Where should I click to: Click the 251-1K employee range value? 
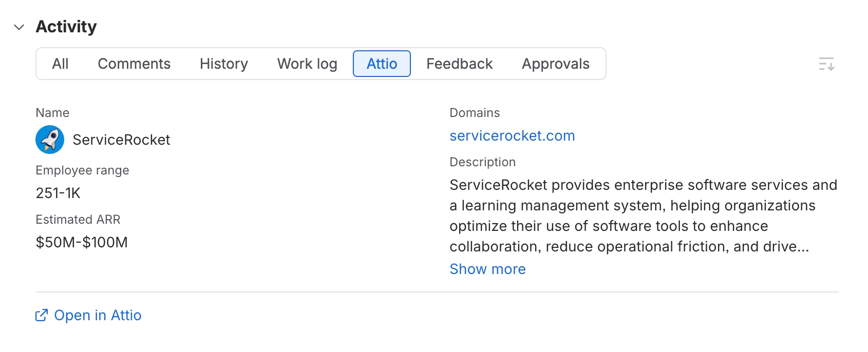[x=58, y=193]
